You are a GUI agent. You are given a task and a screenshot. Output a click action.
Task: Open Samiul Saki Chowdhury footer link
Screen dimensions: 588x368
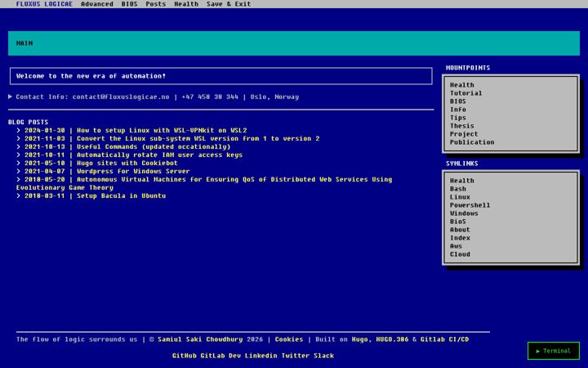pos(200,339)
